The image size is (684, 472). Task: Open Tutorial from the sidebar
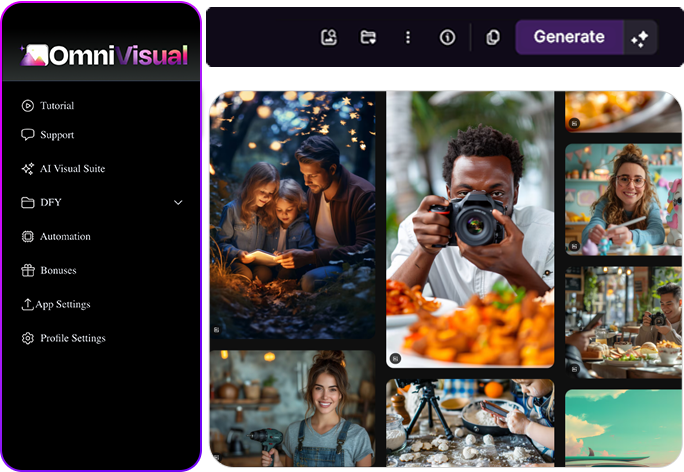coord(56,106)
